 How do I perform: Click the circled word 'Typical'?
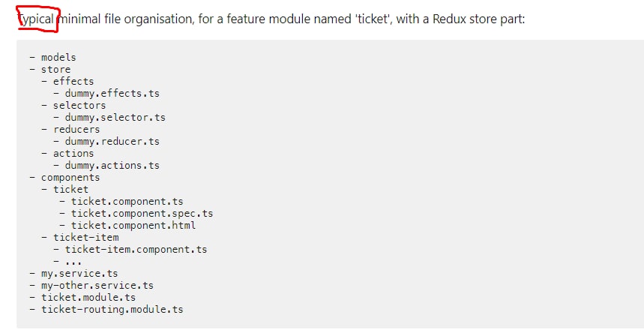(37, 19)
